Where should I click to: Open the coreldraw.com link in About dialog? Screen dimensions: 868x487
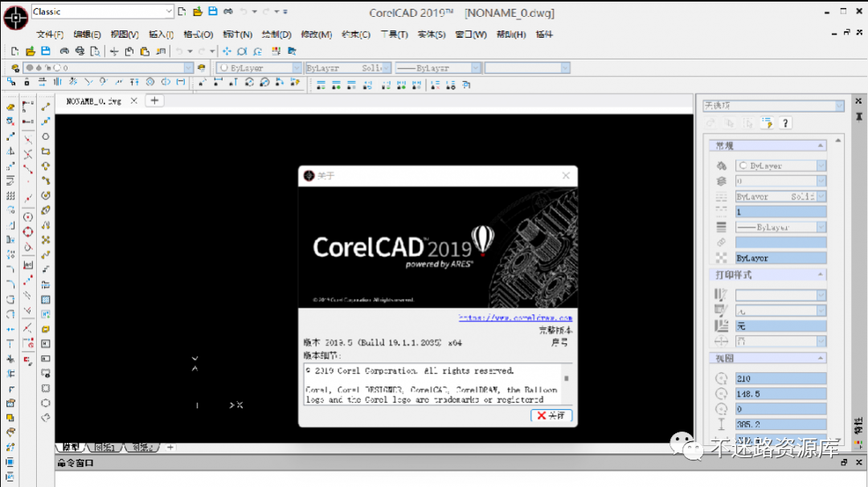[x=515, y=317]
